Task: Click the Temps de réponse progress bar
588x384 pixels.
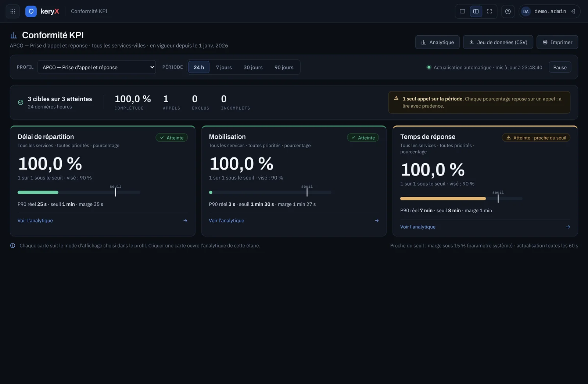Action: (461, 199)
